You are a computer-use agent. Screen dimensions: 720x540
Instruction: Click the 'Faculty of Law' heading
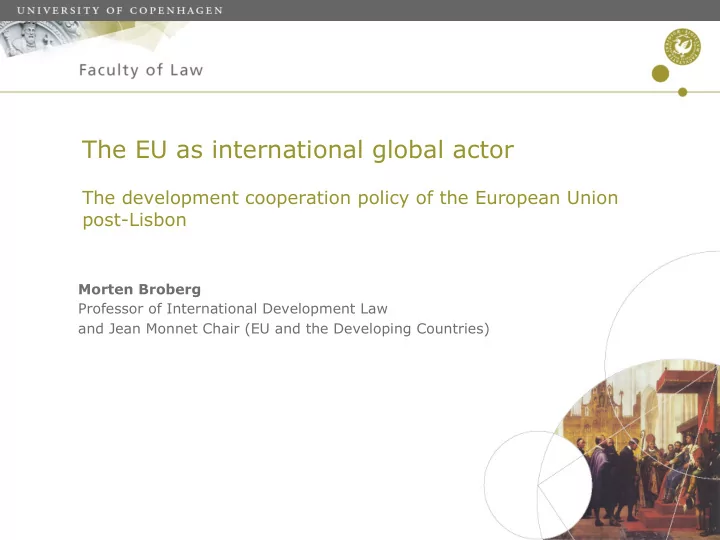(x=141, y=70)
